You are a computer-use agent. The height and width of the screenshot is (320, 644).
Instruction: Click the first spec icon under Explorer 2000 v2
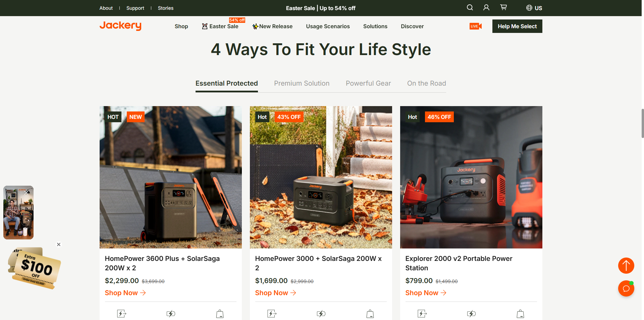[x=422, y=314]
